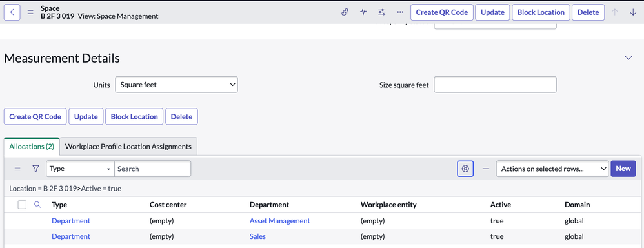
Task: Sort by Active column header
Action: click(500, 204)
